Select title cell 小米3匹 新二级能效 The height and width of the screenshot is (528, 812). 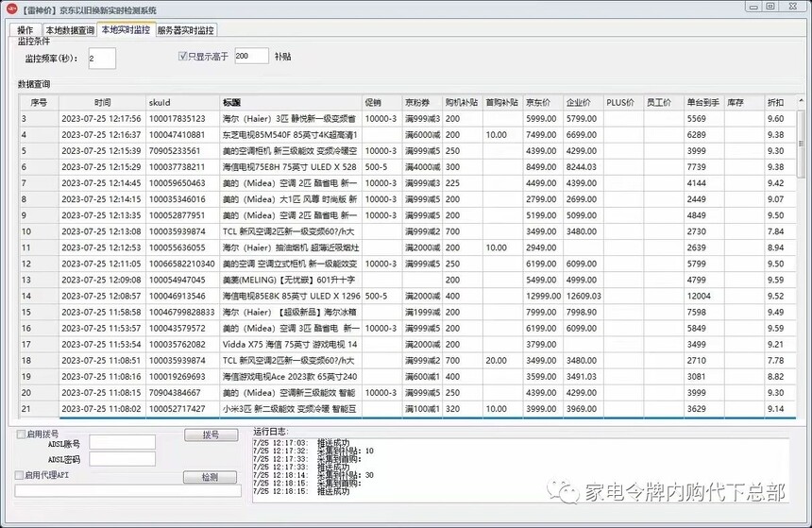(x=291, y=408)
